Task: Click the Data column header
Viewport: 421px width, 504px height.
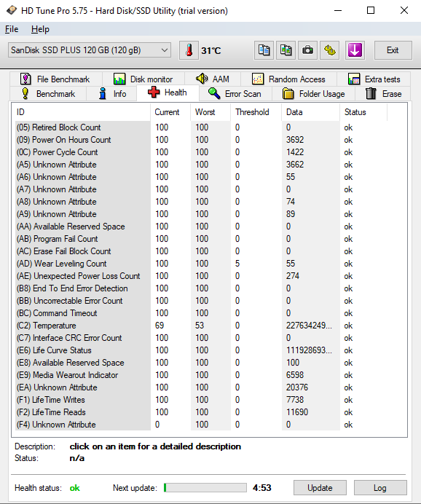Action: coord(311,112)
